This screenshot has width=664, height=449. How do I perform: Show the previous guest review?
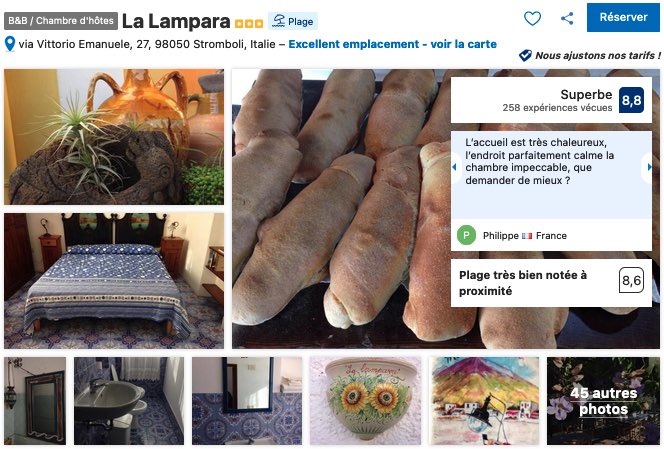455,167
